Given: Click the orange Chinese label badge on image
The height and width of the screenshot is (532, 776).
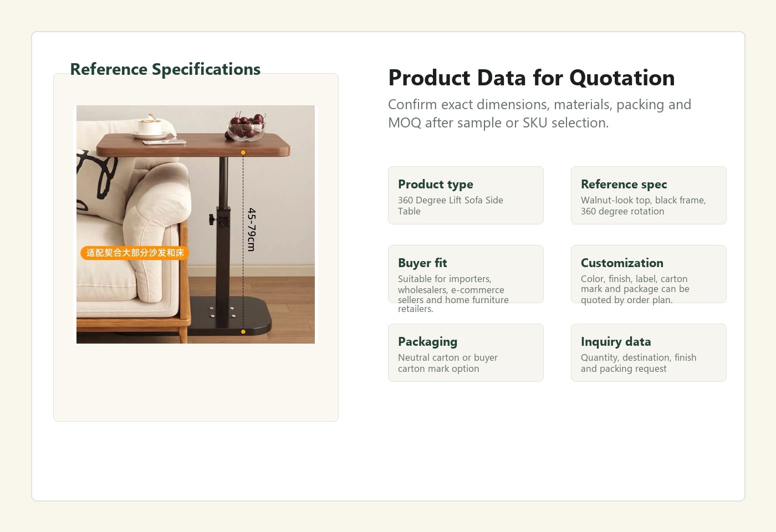Looking at the screenshot, I should [x=135, y=253].
